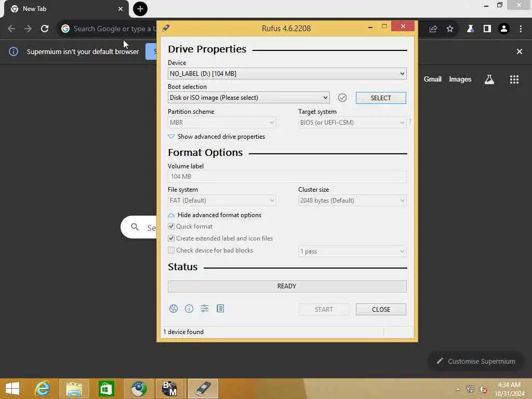The height and width of the screenshot is (399, 532).
Task: Toggle the browser side panel icon
Action: point(487,29)
